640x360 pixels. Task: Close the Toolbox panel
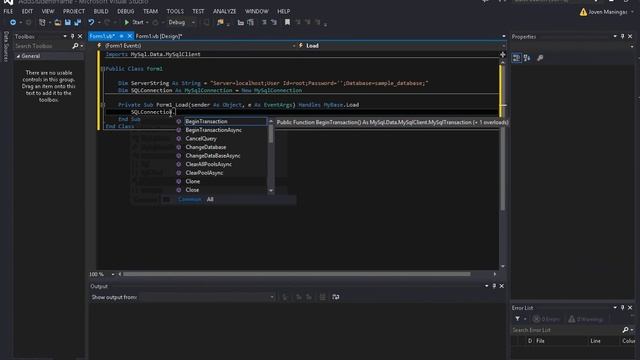point(80,36)
